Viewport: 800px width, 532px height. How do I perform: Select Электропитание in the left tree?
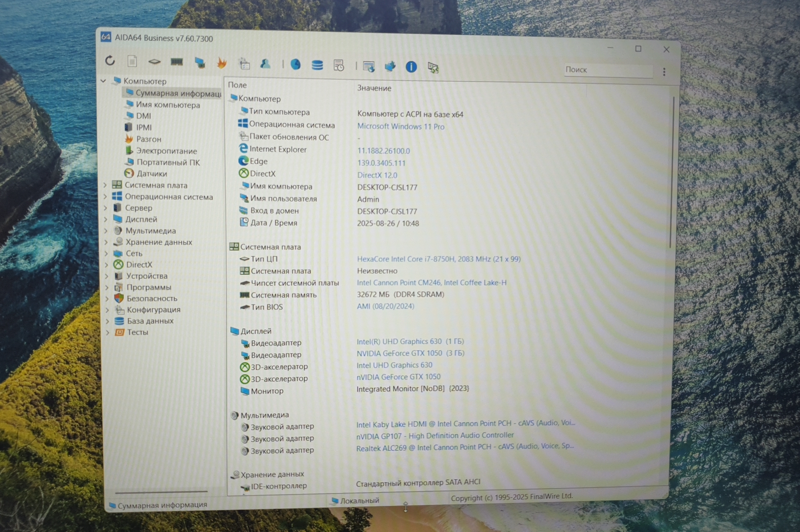[x=161, y=151]
